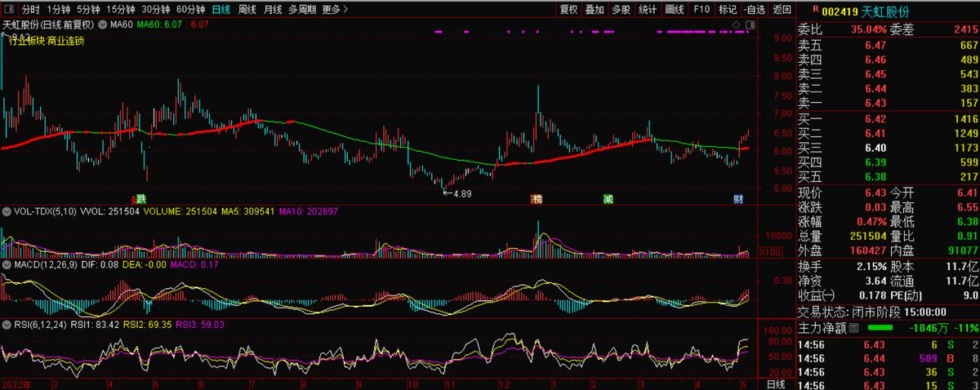Expand the MACD indicator settings arrow
This screenshot has height=390, width=980.
tap(7, 265)
